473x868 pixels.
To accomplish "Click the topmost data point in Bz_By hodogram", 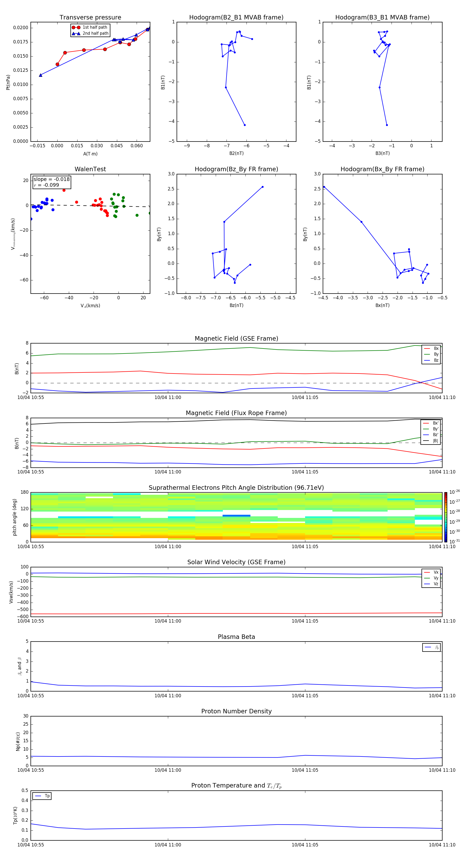I will click(x=263, y=187).
